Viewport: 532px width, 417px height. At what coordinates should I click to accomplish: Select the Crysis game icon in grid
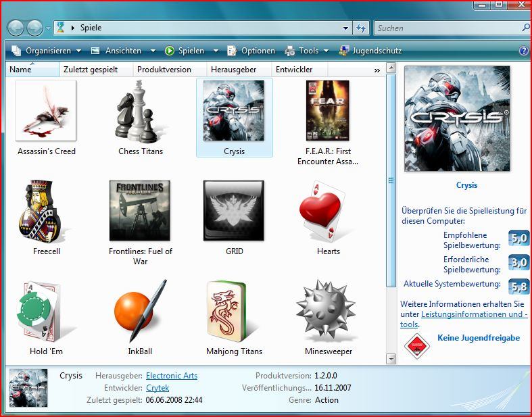[233, 111]
